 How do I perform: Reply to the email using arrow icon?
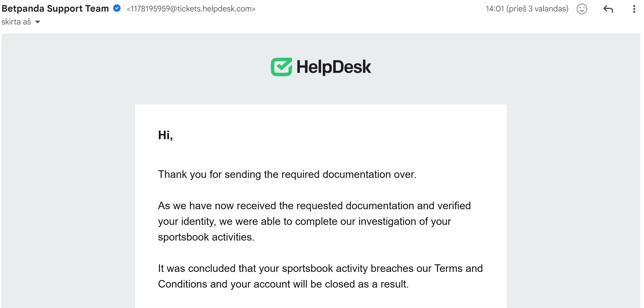tap(608, 9)
